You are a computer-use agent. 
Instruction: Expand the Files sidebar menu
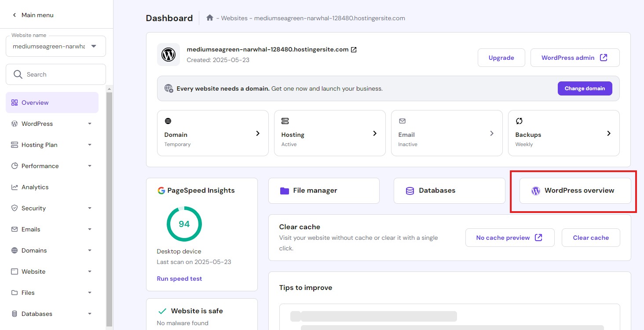click(90, 293)
